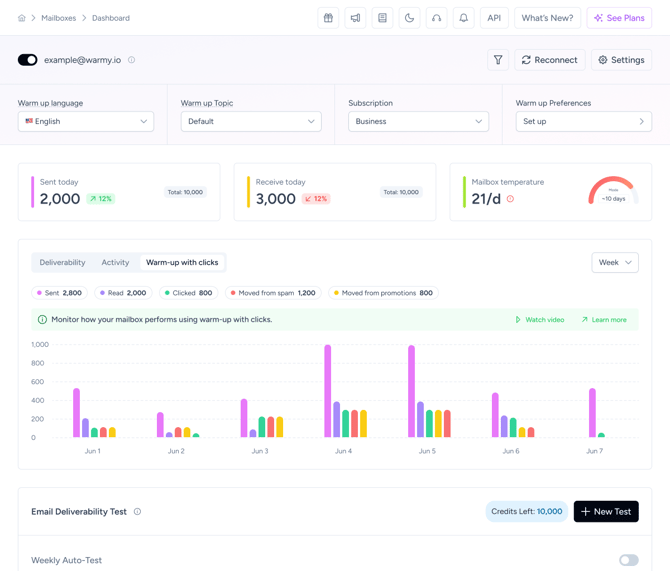
Task: Open the Week period dropdown
Action: coord(614,263)
